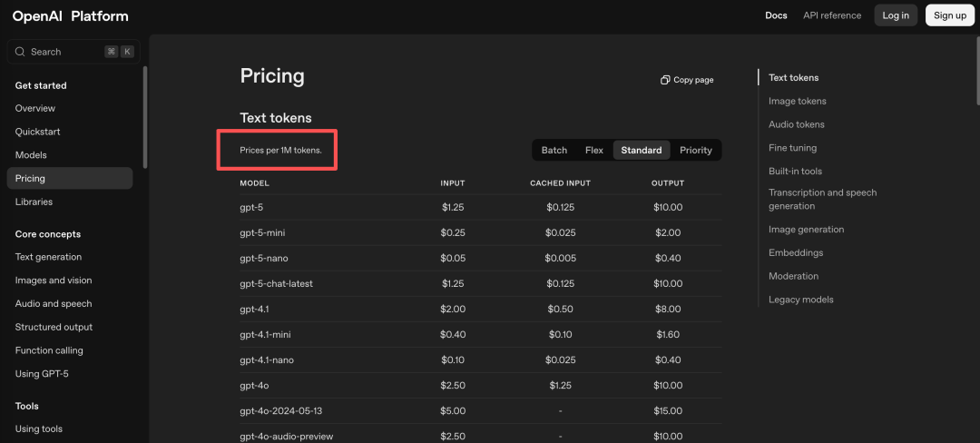Screen dimensions: 980x443
Task: Open Structured output sidebar item
Action: tap(54, 327)
